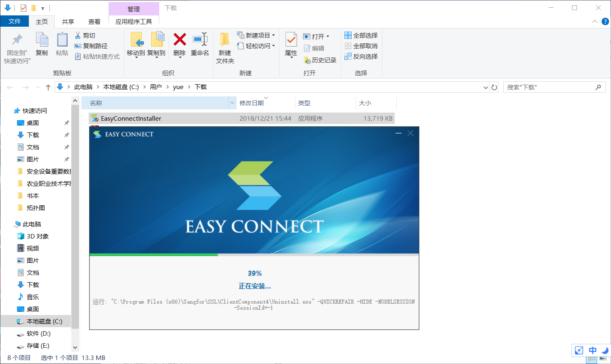Select Cut (剪切) in clipboard group
Screen dimensions: 611x364
click(85, 36)
